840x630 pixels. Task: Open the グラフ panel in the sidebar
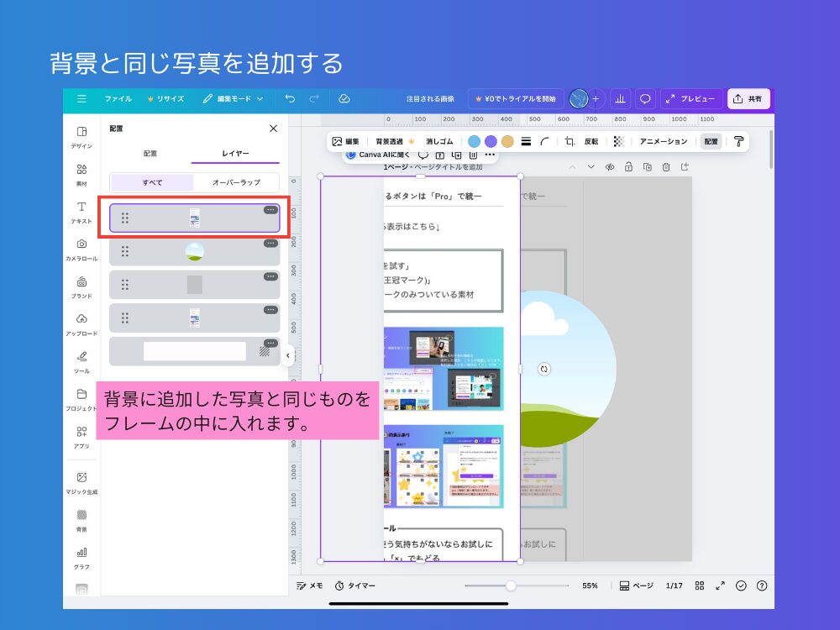pyautogui.click(x=81, y=556)
